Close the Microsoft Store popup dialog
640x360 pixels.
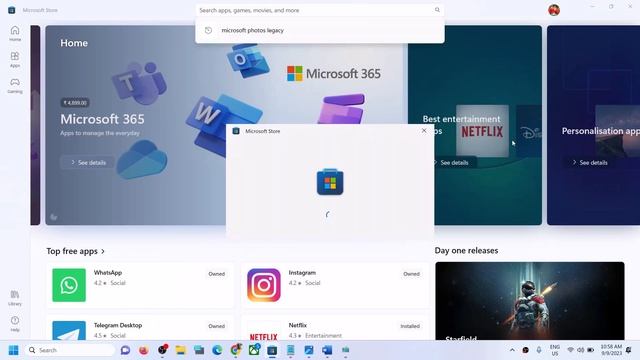coord(424,131)
